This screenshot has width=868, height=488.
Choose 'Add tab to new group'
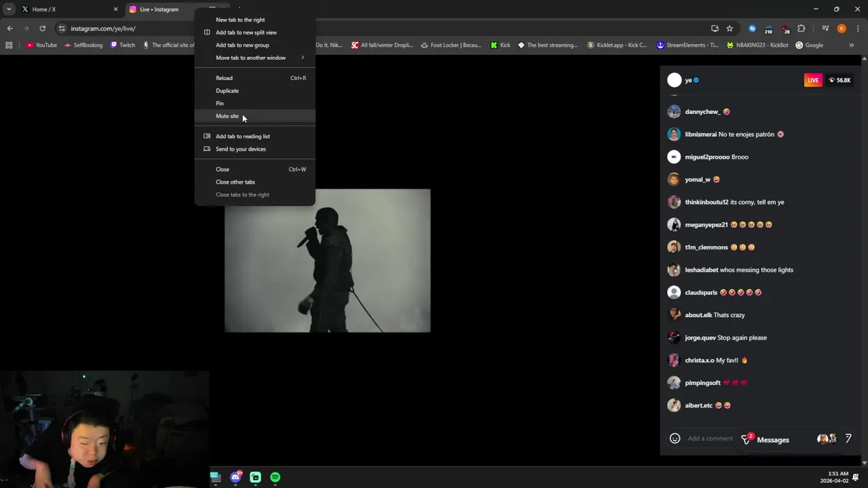click(255, 45)
